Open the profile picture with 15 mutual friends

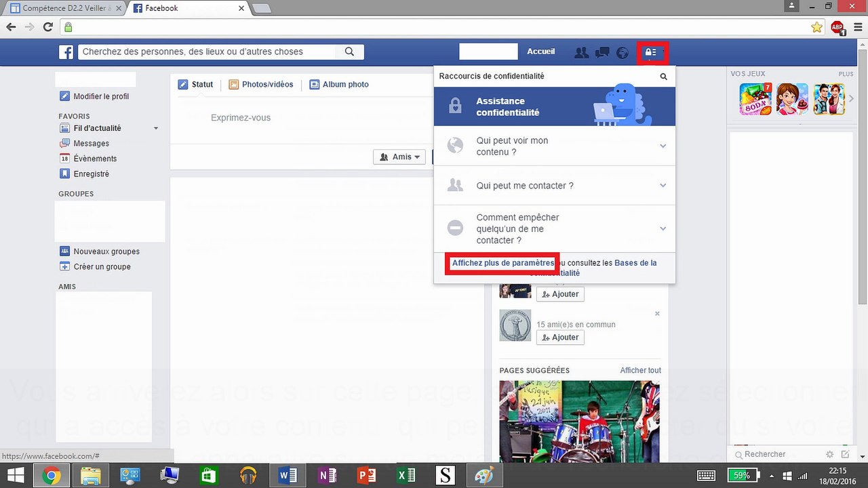515,325
